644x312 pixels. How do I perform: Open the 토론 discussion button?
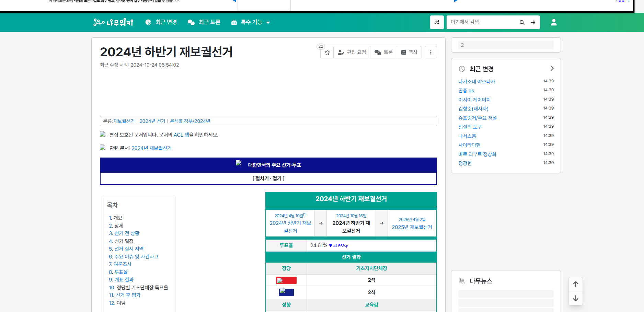383,52
